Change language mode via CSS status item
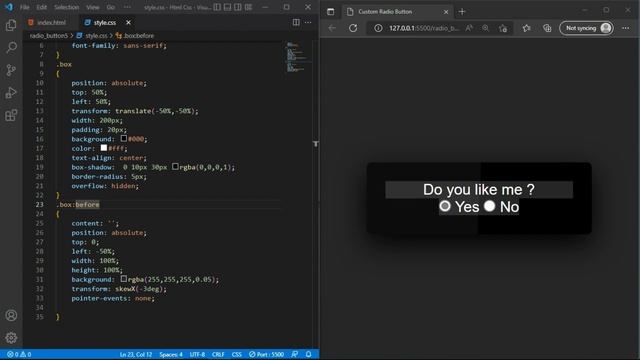The width and height of the screenshot is (640, 360). point(237,354)
